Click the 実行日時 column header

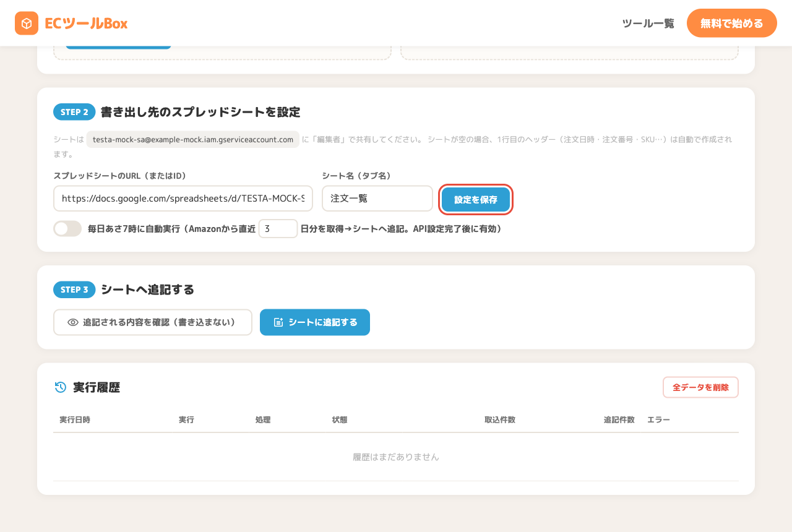pos(75,420)
